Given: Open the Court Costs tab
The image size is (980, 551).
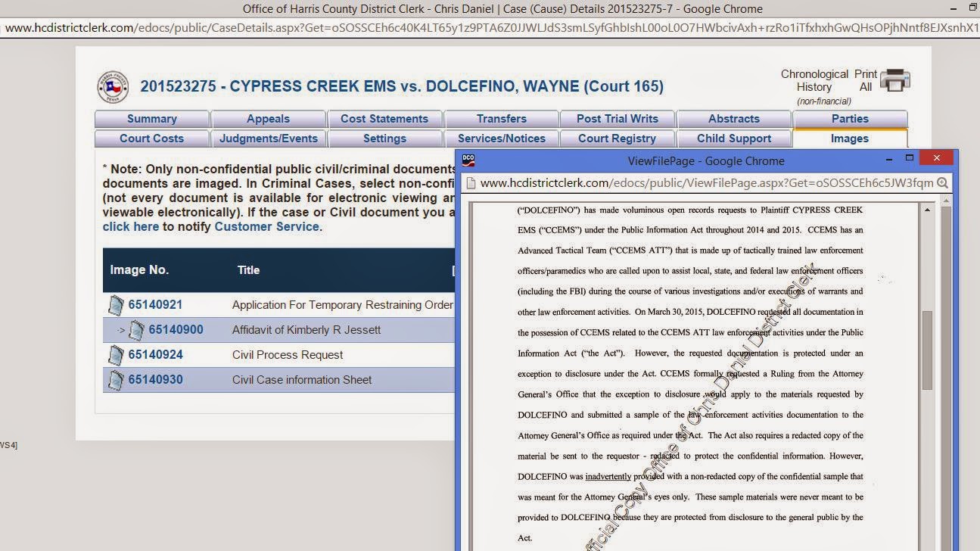Looking at the screenshot, I should coord(152,139).
